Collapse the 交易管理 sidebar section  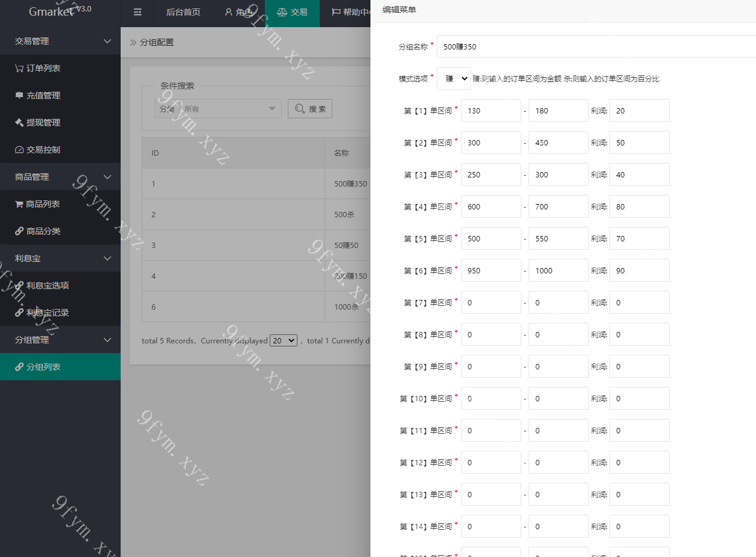click(60, 41)
